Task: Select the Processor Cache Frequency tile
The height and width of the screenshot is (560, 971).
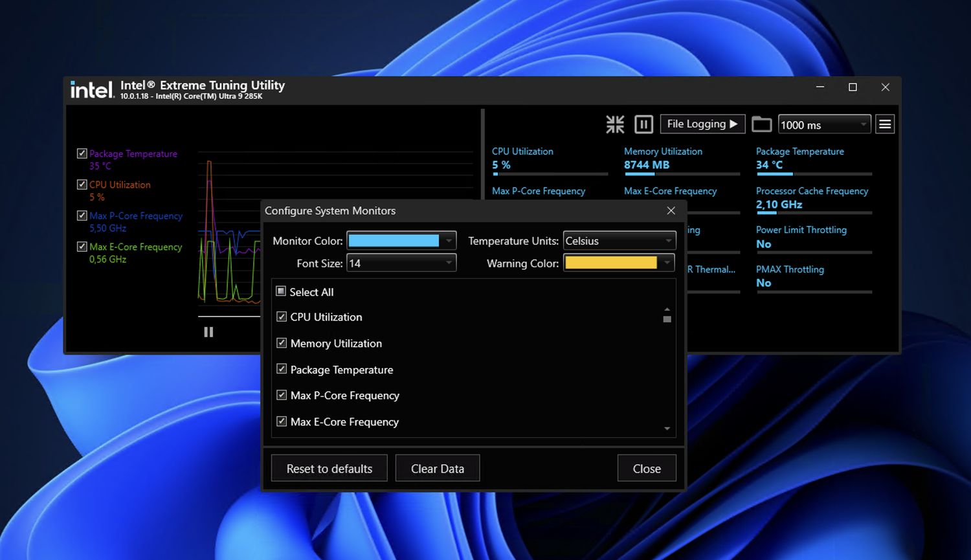Action: click(814, 199)
